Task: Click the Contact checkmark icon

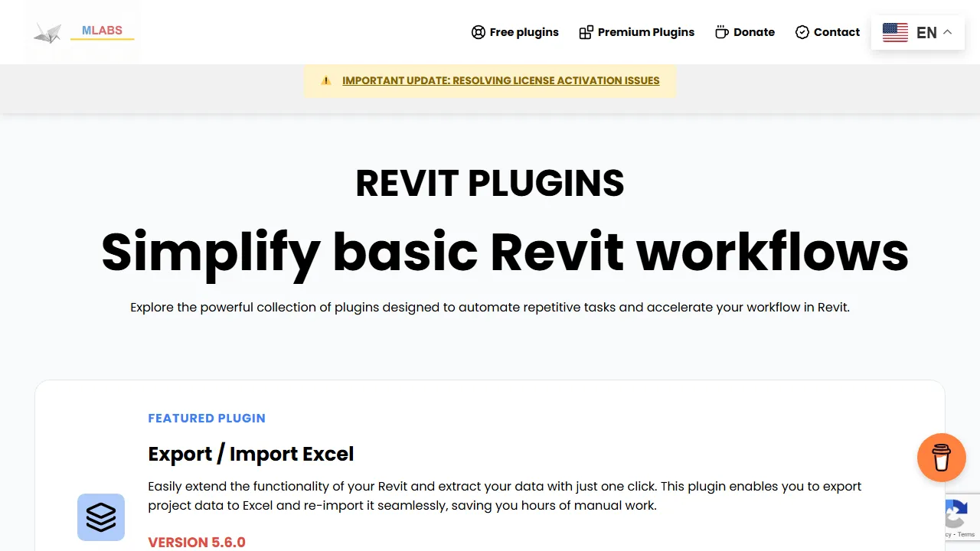Action: point(802,32)
